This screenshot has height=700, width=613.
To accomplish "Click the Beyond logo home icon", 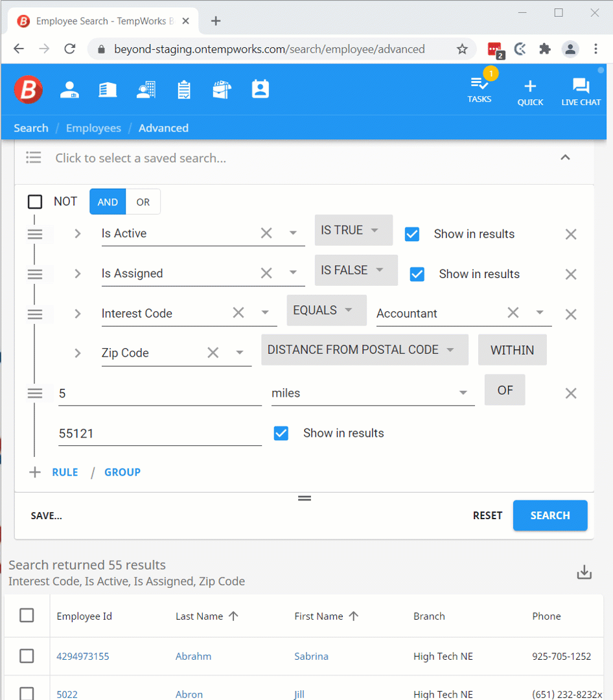I will click(x=29, y=89).
